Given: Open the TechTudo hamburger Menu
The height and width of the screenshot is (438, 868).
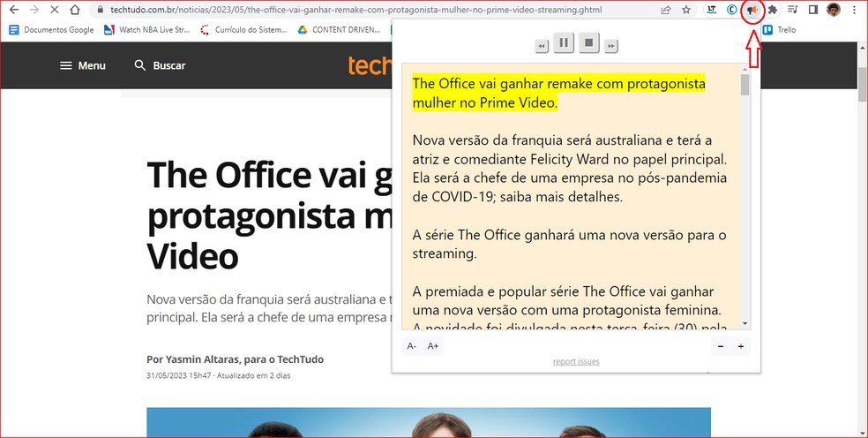Looking at the screenshot, I should click(x=83, y=65).
